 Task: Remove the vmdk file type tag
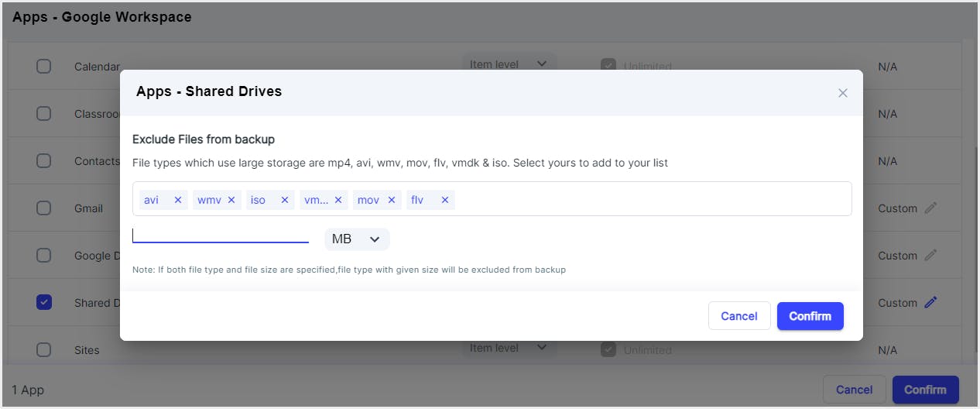[x=338, y=200]
